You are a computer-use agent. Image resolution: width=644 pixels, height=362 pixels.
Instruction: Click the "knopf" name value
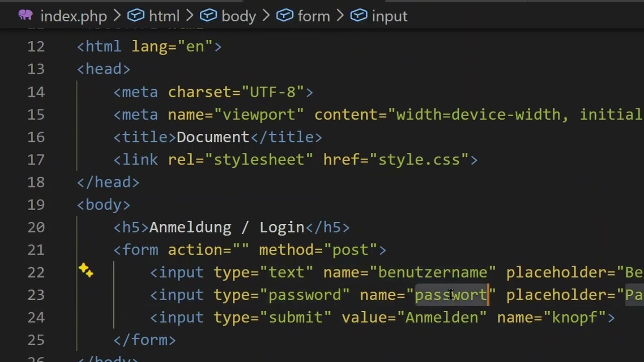pyautogui.click(x=574, y=318)
